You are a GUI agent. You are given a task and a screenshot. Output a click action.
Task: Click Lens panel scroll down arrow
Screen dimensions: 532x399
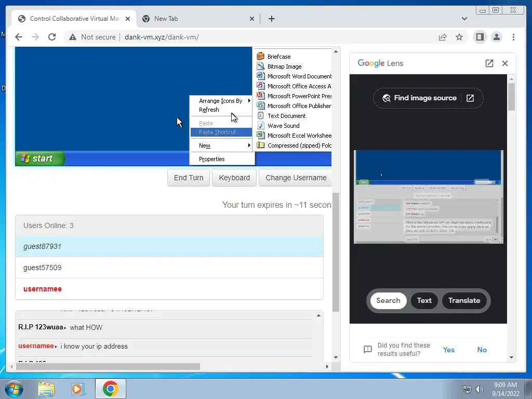(512, 357)
